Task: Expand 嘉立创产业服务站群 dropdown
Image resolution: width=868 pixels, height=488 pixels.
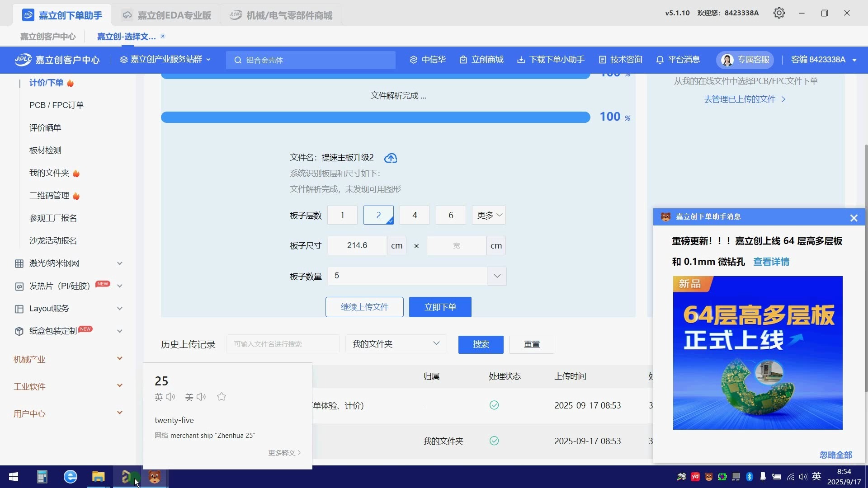Action: coord(165,60)
